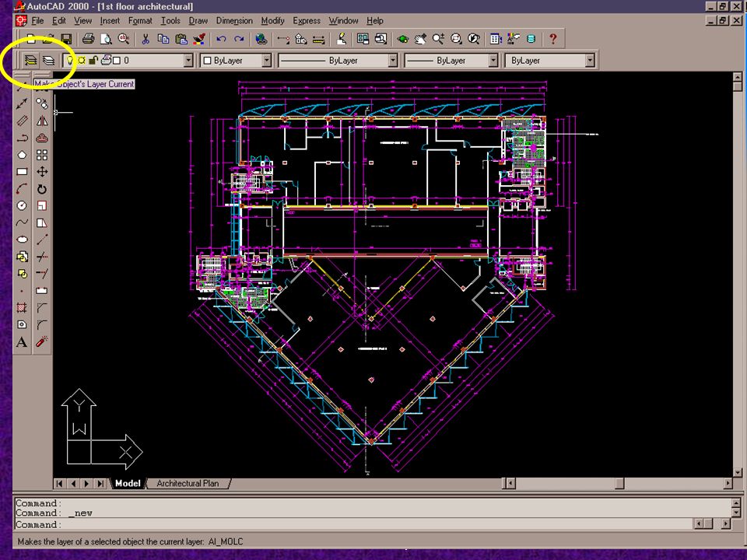Select the Rectangle draw tool
Image resolution: width=747 pixels, height=560 pixels.
22,172
